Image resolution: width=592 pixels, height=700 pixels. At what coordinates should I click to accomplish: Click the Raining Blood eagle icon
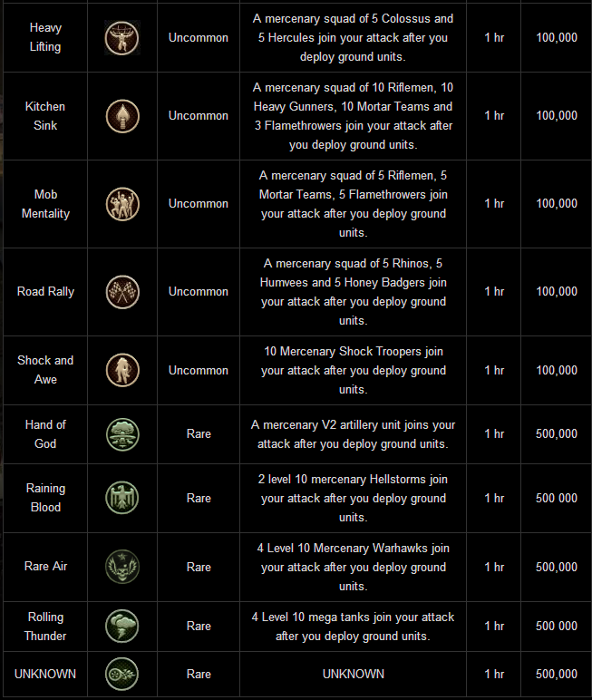point(122,498)
